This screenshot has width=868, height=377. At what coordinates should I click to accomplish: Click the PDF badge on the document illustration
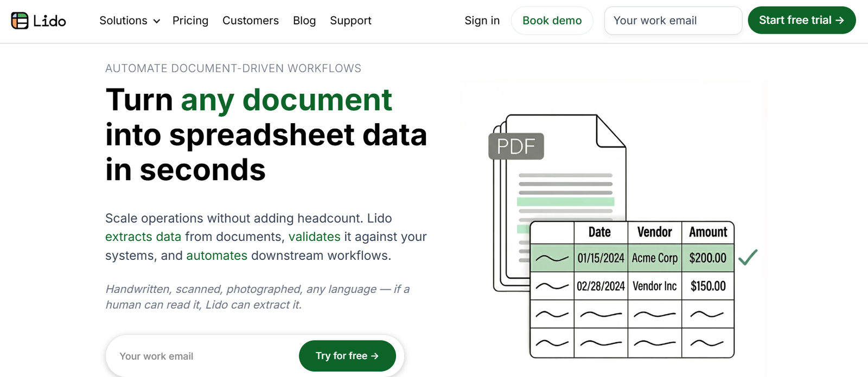click(x=516, y=146)
